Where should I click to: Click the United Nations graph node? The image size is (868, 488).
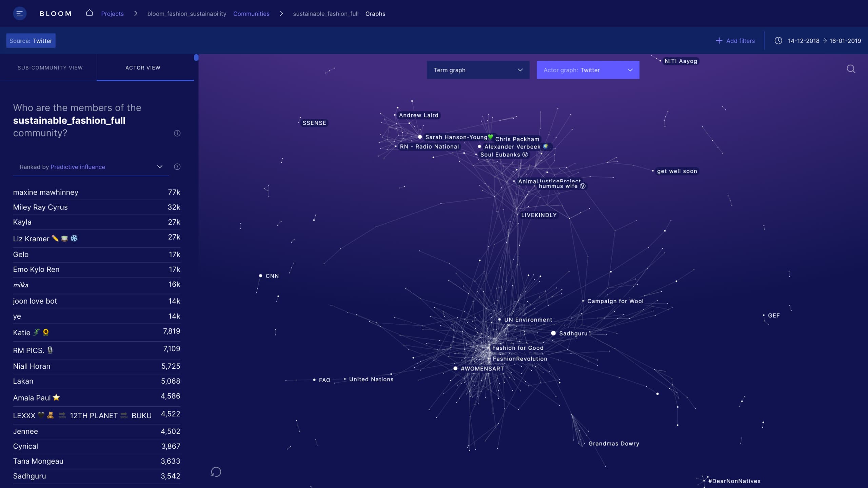345,379
